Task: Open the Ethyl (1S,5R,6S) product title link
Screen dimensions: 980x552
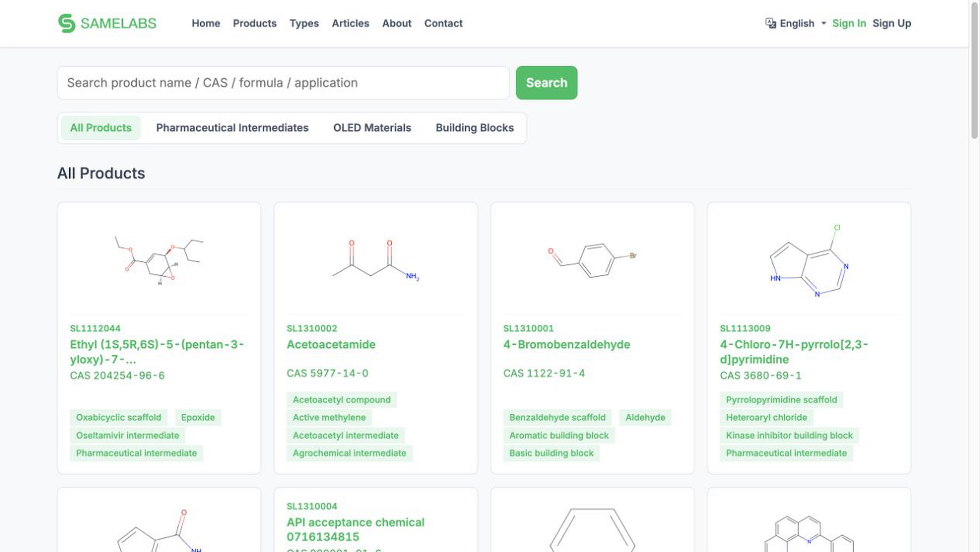Action: coord(156,352)
